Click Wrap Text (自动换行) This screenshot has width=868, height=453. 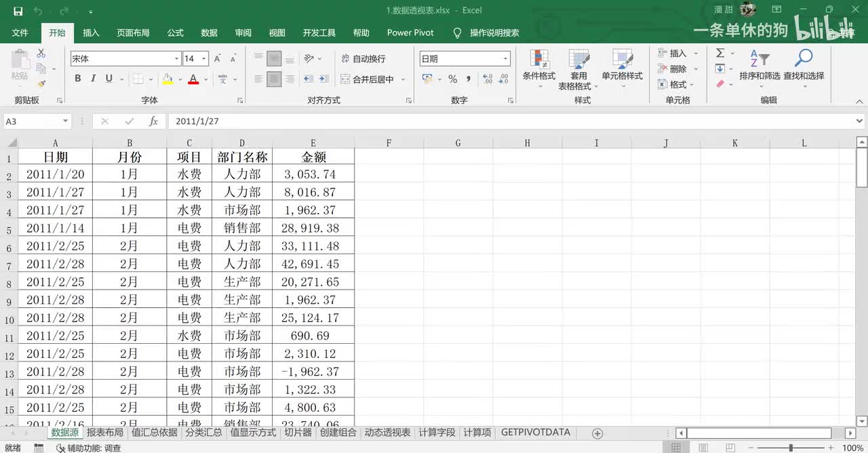click(363, 59)
